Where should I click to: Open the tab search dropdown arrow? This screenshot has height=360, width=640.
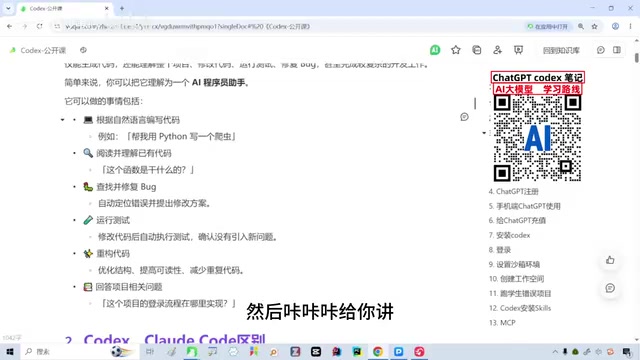[8, 8]
